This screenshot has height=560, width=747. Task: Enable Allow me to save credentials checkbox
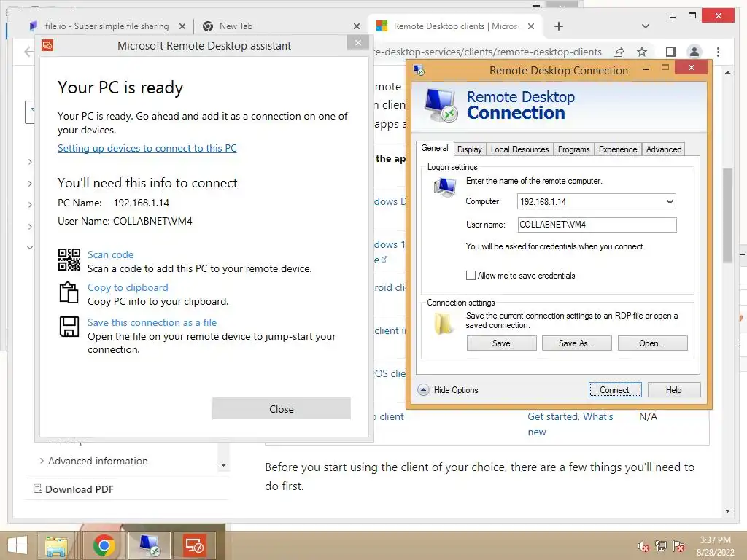click(471, 275)
